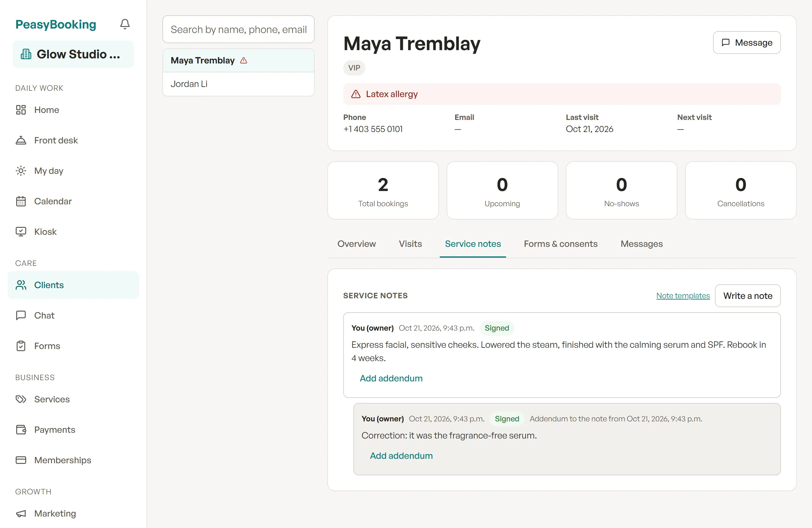Open the Note templates link

tap(683, 295)
